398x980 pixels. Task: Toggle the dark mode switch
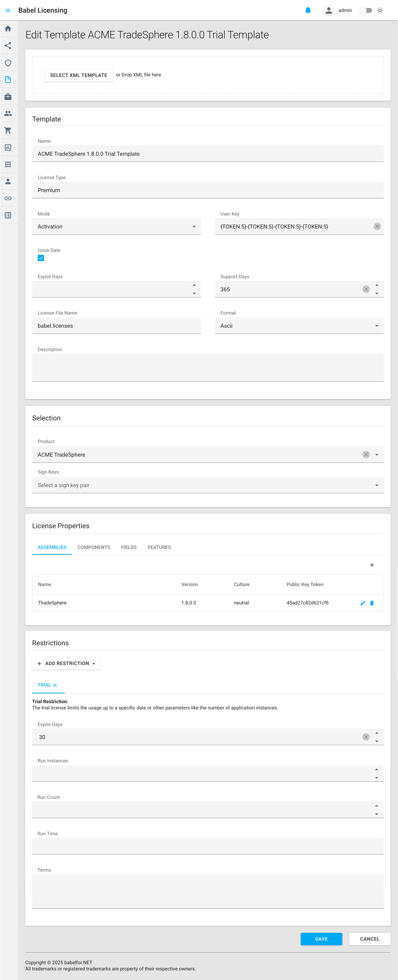click(x=366, y=10)
